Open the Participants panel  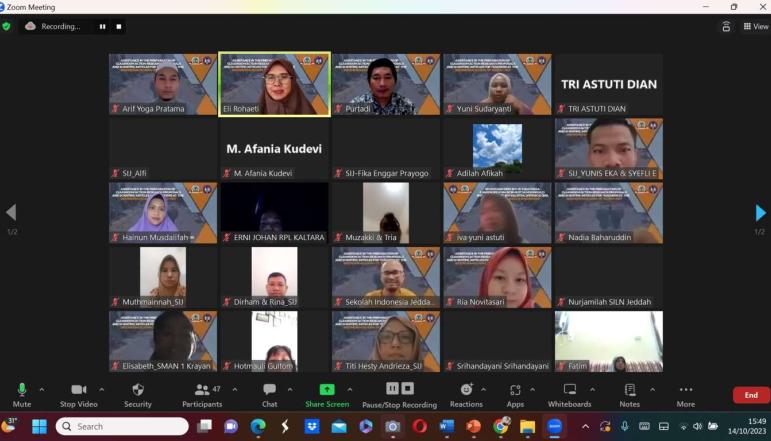(x=202, y=390)
